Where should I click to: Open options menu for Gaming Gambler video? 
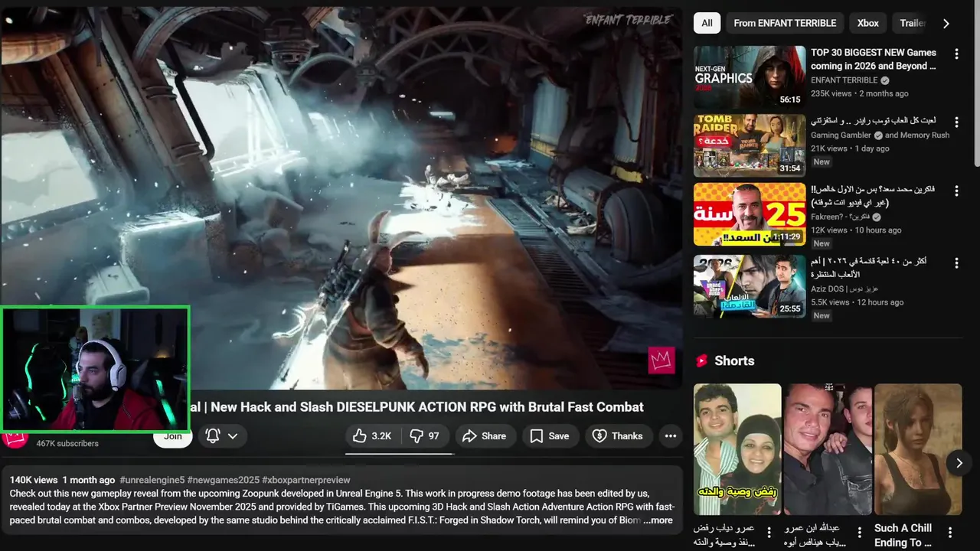coord(956,122)
